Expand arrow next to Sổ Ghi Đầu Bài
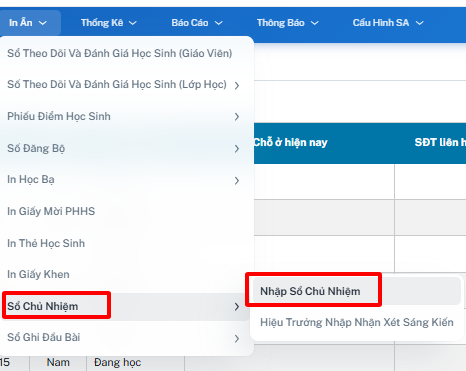The image size is (466, 371). click(x=237, y=338)
